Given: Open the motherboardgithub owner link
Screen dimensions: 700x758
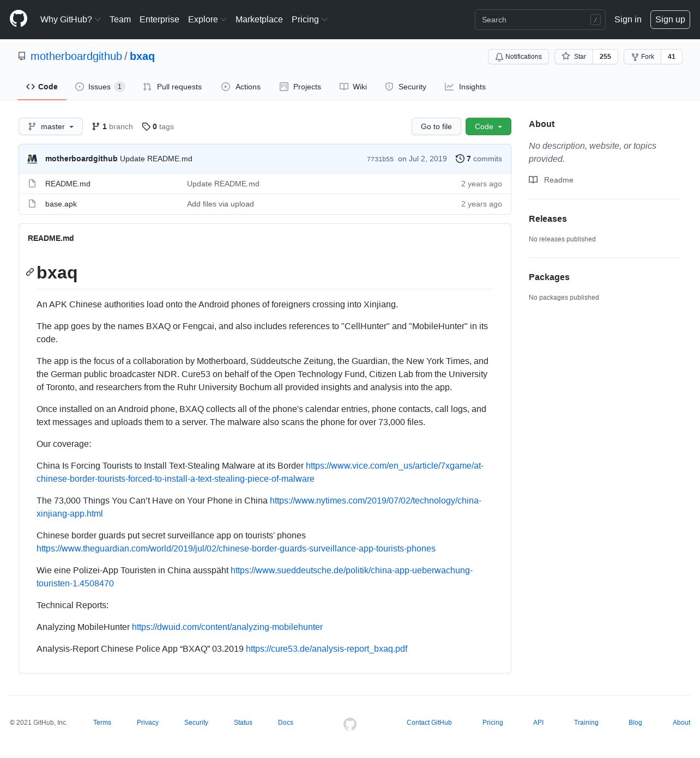Looking at the screenshot, I should 76,56.
